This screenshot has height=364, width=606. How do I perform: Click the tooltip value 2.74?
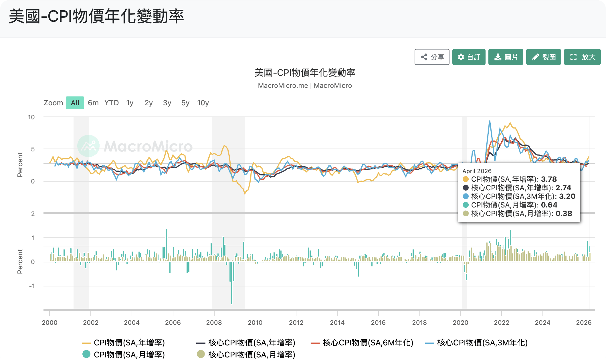563,188
